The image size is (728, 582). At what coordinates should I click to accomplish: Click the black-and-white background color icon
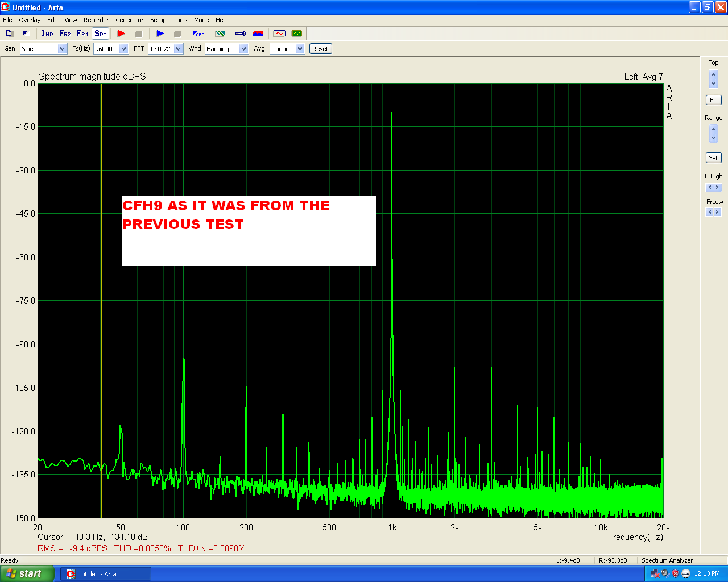[26, 34]
